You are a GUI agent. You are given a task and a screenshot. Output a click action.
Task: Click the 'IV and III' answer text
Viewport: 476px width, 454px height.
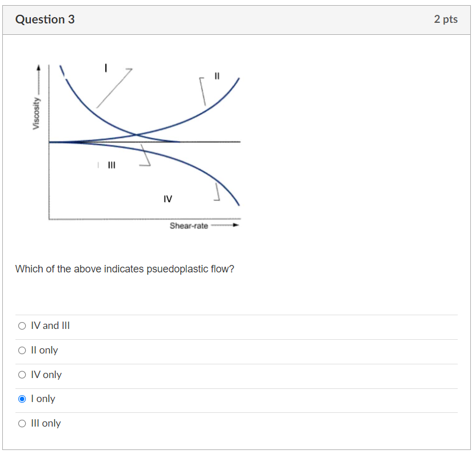(x=50, y=326)
